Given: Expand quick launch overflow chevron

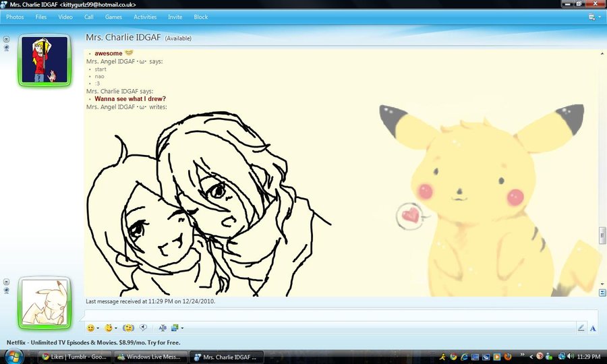Looking at the screenshot, I should (522, 355).
